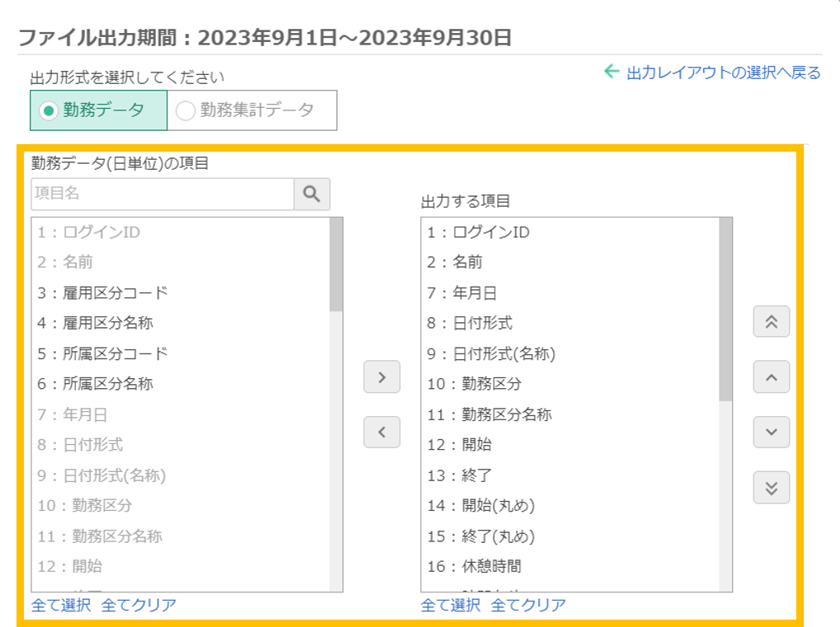Click the left list's scrollbar thumb
Screen dimensions: 840x627
(x=336, y=264)
